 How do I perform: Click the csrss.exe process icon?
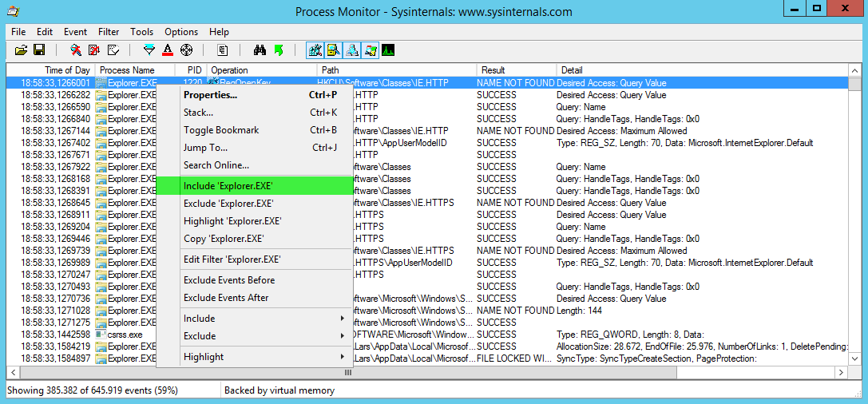click(x=101, y=335)
